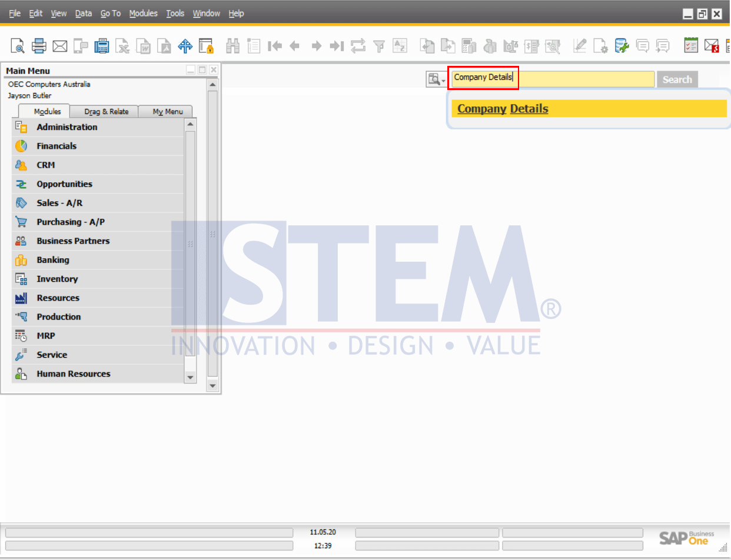Viewport: 731px width, 560px height.
Task: Go to the Next Record arrow
Action: (316, 46)
